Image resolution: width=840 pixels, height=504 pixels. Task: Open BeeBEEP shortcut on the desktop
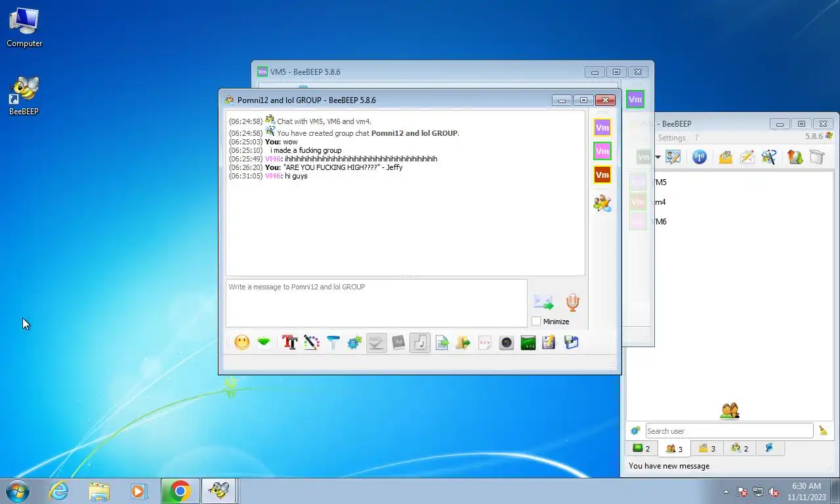click(x=24, y=95)
